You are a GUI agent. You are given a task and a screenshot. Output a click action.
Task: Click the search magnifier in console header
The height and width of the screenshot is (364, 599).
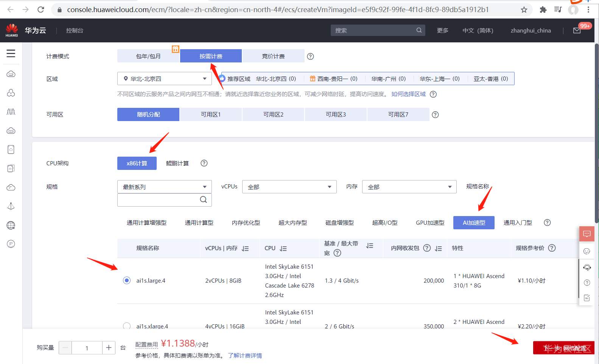pyautogui.click(x=419, y=30)
